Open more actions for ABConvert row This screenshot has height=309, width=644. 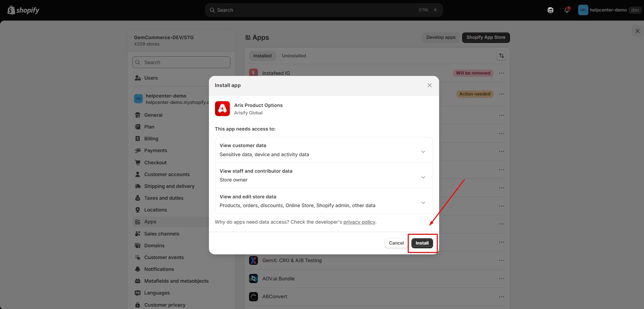(502, 297)
